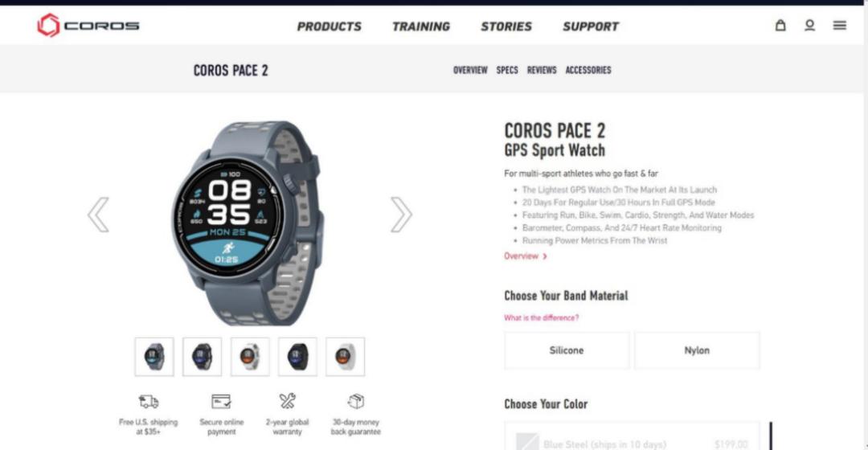
Task: Click the user account icon
Action: 809,25
